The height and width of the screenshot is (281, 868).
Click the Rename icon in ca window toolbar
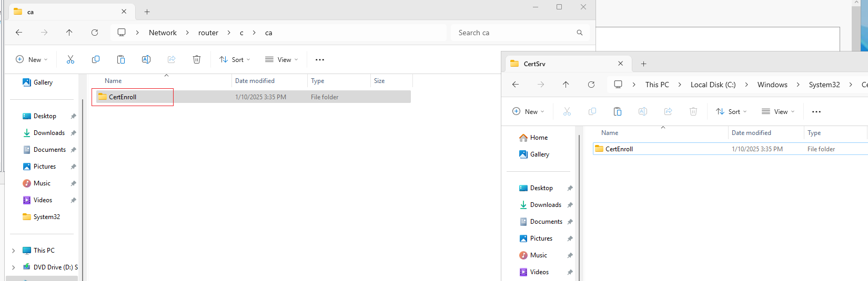pos(146,59)
